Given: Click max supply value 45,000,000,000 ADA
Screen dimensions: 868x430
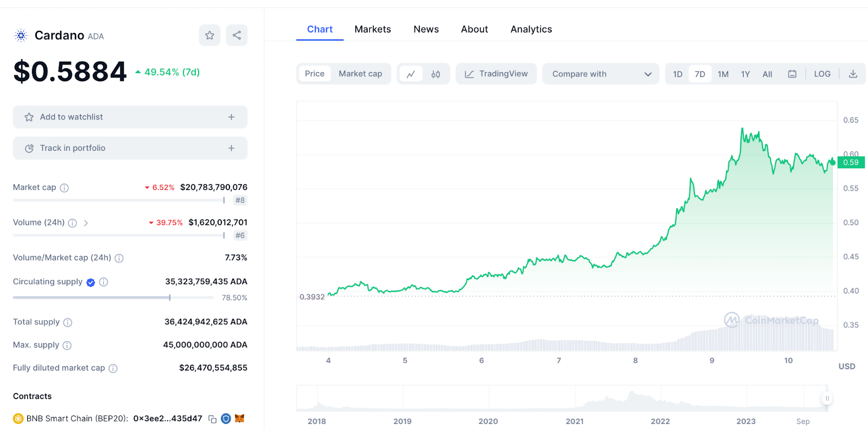Looking at the screenshot, I should (205, 345).
